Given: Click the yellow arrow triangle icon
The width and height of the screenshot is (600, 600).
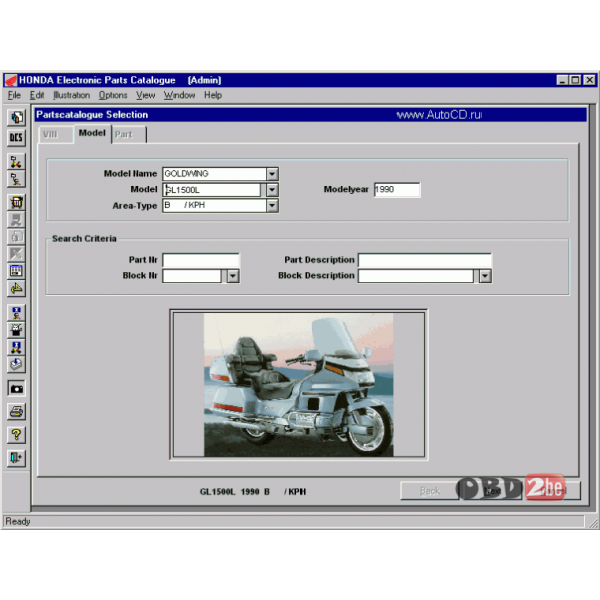Looking at the screenshot, I should pyautogui.click(x=16, y=288).
